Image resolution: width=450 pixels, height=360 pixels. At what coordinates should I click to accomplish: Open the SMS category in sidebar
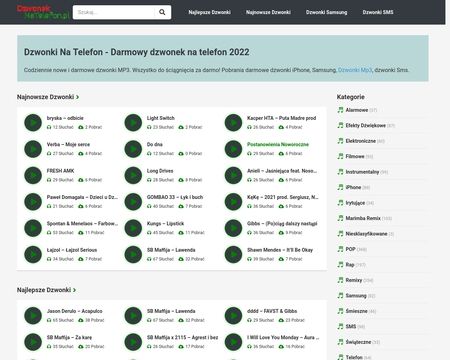(x=351, y=327)
